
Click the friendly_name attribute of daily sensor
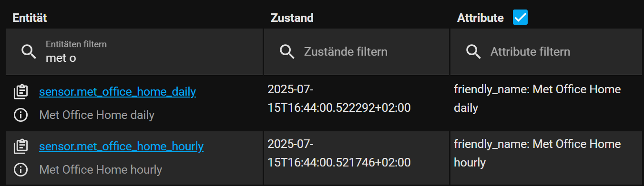click(537, 98)
